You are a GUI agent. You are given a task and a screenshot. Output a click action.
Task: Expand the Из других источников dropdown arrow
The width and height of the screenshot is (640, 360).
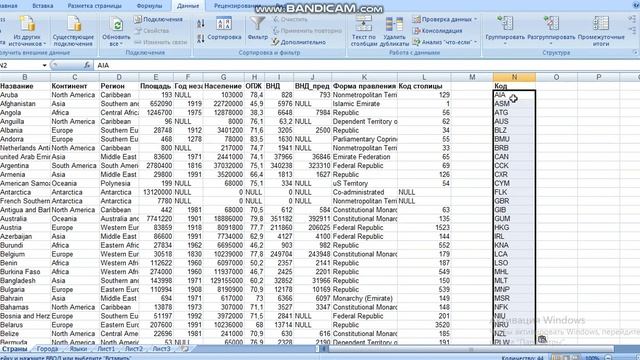44,44
